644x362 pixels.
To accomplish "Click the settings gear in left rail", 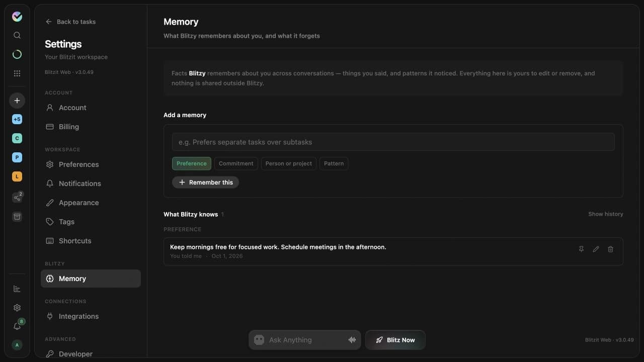I will coord(17,308).
